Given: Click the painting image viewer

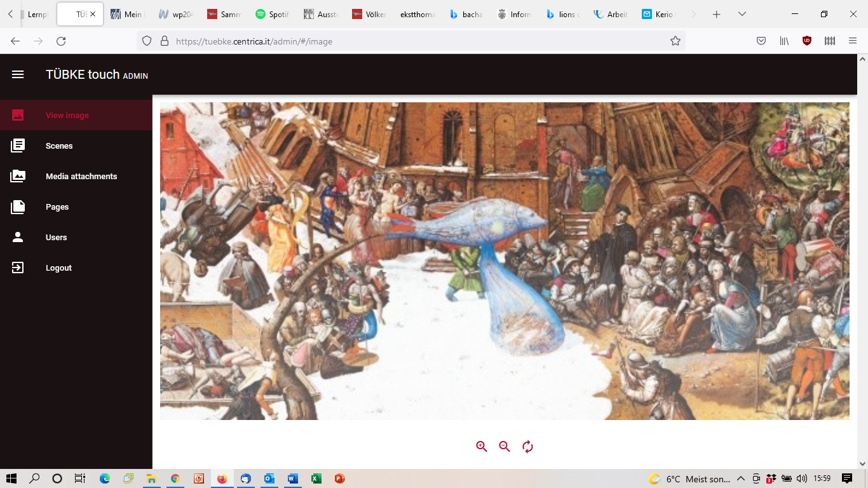Looking at the screenshot, I should [505, 261].
